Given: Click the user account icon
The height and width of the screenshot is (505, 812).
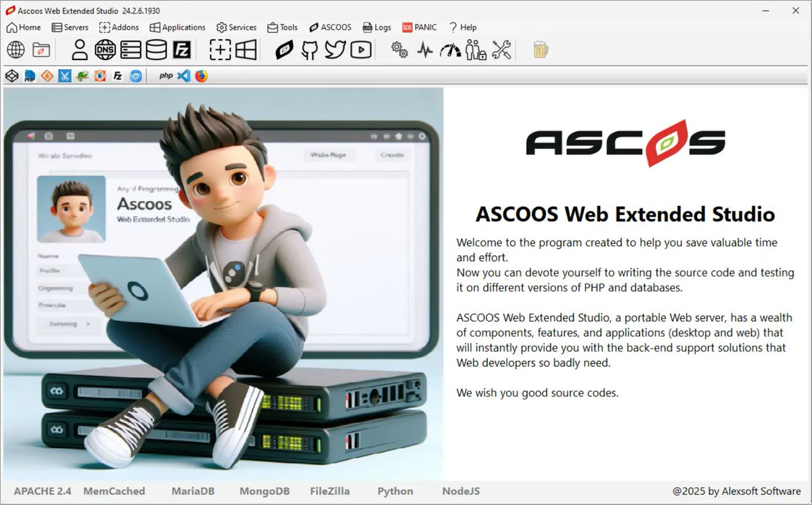Looking at the screenshot, I should click(x=80, y=49).
